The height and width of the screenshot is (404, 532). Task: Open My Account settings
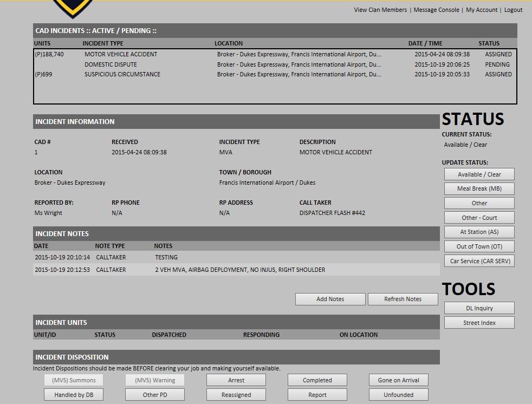pos(481,10)
